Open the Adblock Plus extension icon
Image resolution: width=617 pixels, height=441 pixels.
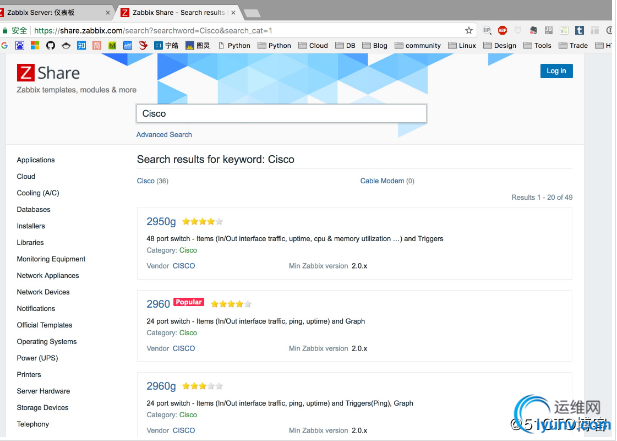502,30
